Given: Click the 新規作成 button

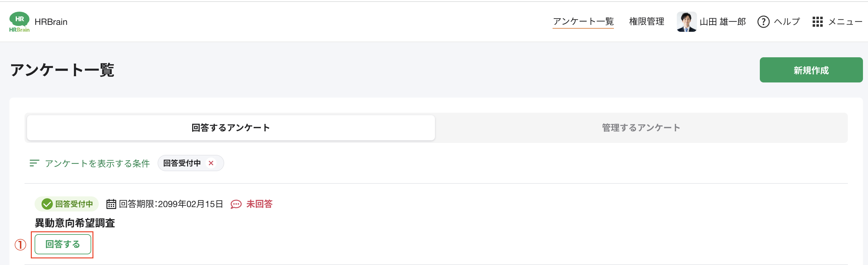Looking at the screenshot, I should pyautogui.click(x=811, y=70).
